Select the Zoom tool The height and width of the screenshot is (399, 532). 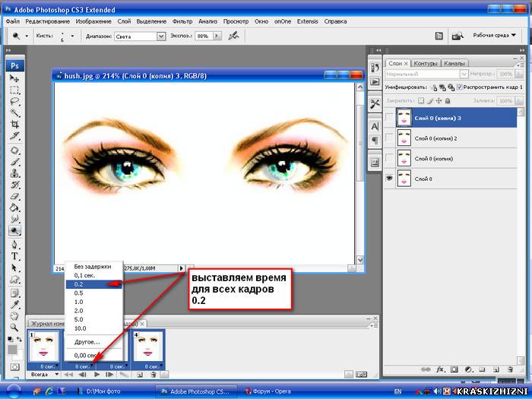click(14, 328)
